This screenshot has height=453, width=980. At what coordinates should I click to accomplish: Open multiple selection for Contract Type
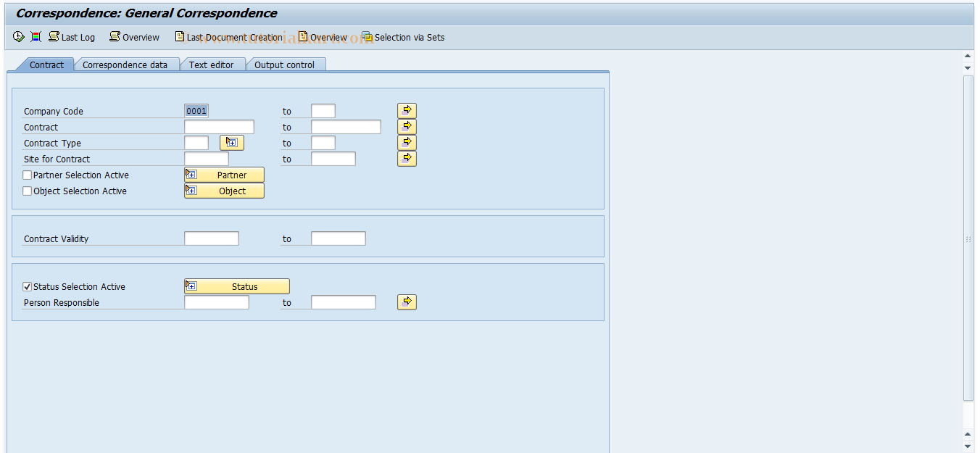tap(407, 143)
